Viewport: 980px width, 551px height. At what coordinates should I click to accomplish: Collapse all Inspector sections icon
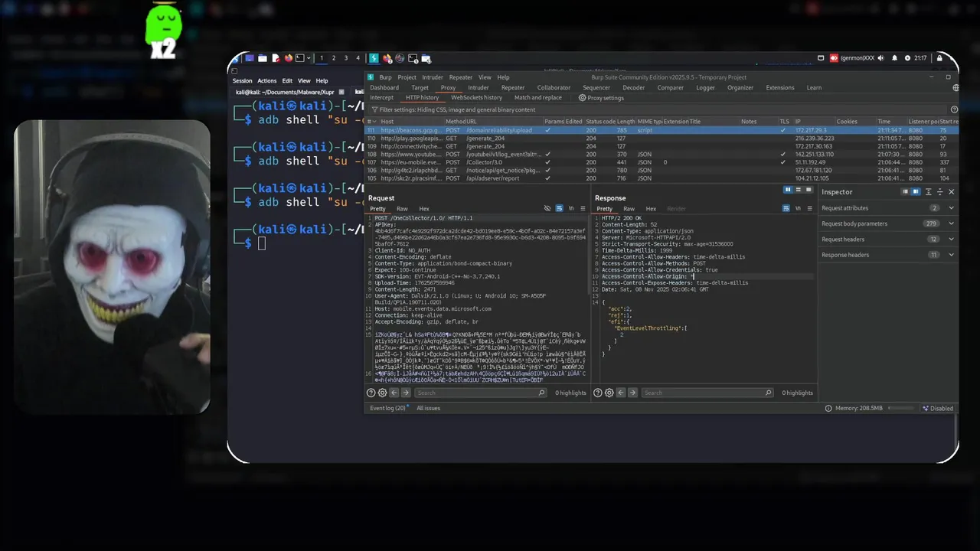(940, 192)
